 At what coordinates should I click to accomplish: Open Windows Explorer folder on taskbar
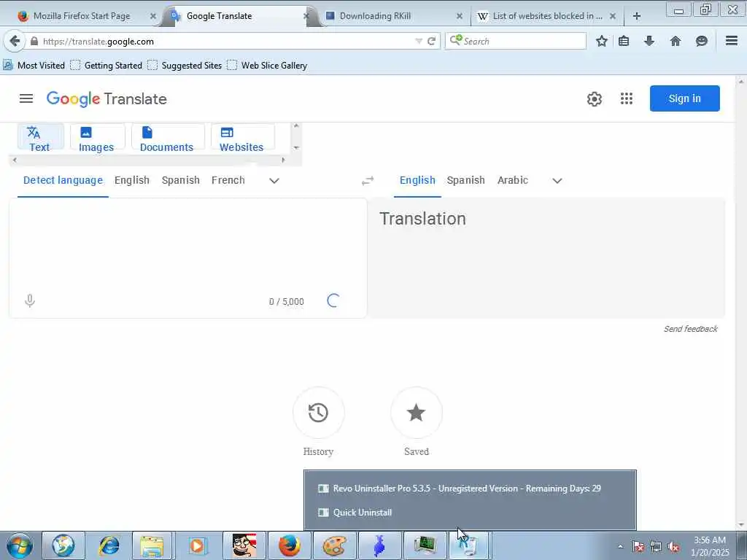(152, 545)
